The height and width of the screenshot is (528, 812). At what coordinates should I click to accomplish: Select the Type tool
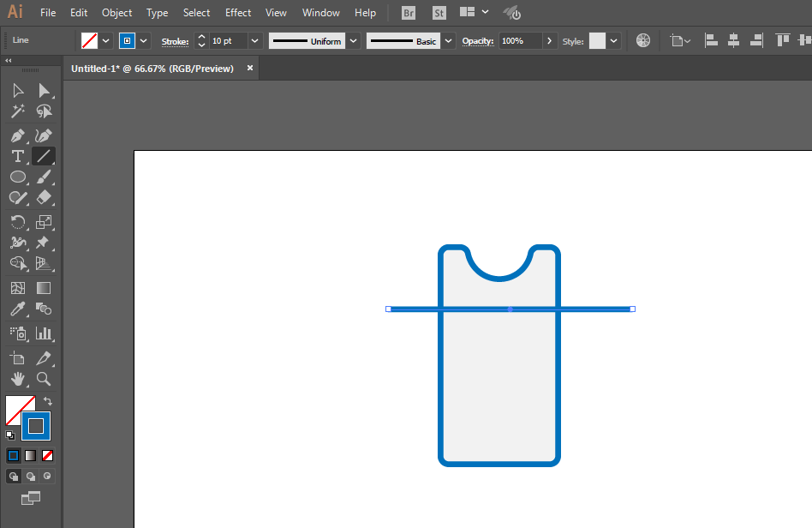pos(17,156)
